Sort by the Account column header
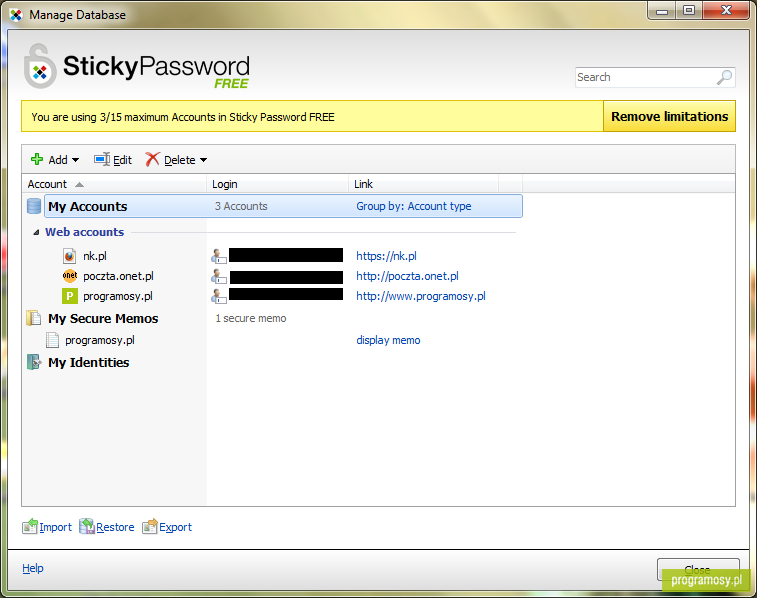 [x=114, y=184]
